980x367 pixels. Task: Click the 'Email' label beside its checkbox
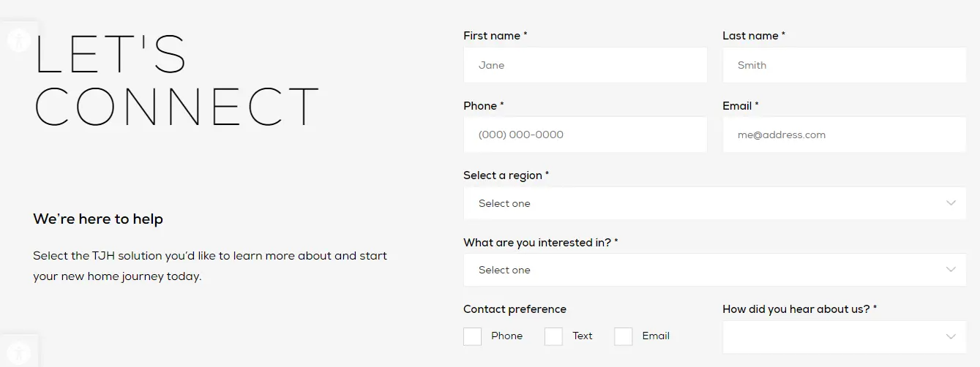point(656,336)
